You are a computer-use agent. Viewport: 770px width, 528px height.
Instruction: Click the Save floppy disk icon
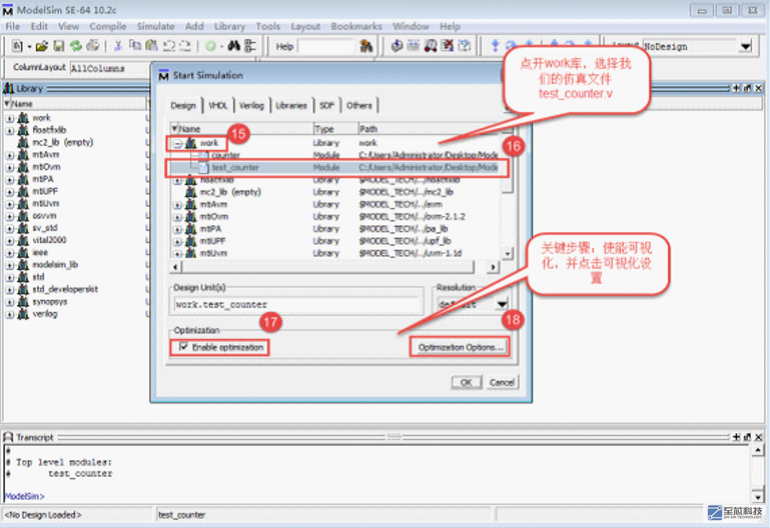(59, 46)
